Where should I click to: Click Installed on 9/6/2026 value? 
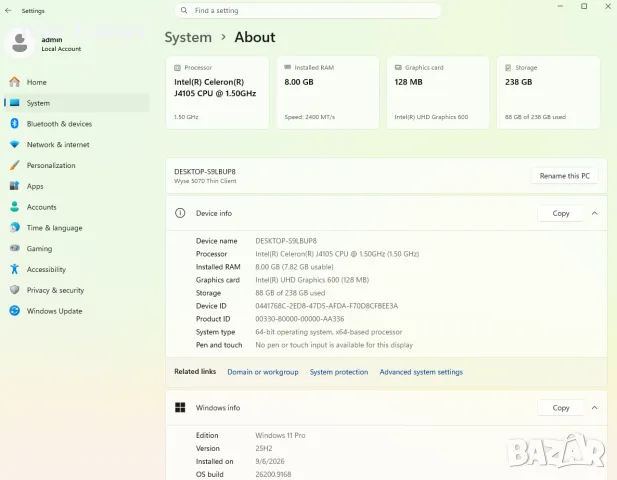click(270, 461)
